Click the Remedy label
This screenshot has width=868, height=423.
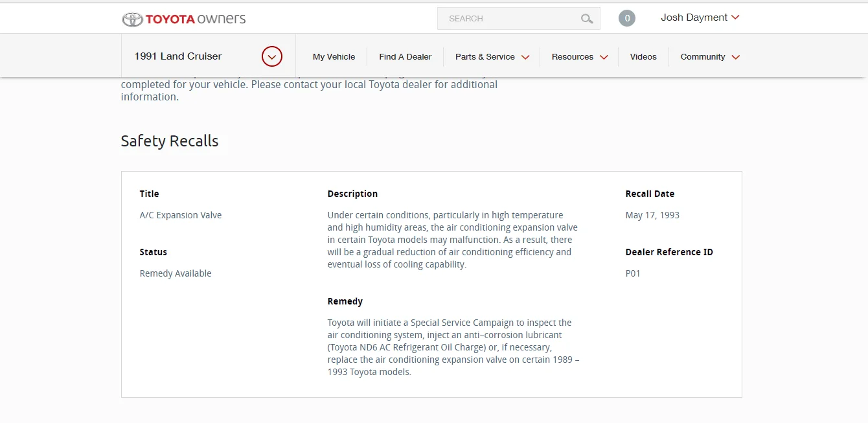tap(345, 301)
